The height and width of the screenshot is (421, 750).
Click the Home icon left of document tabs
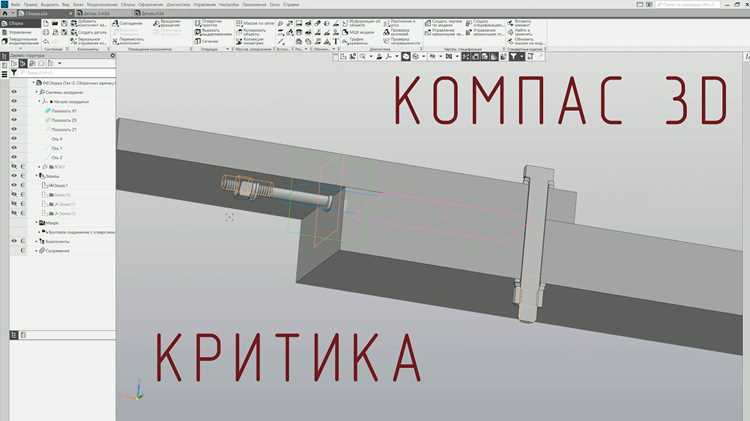5,13
